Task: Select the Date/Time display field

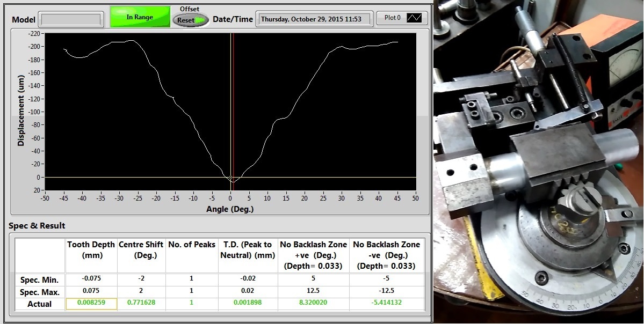Action: click(x=314, y=18)
